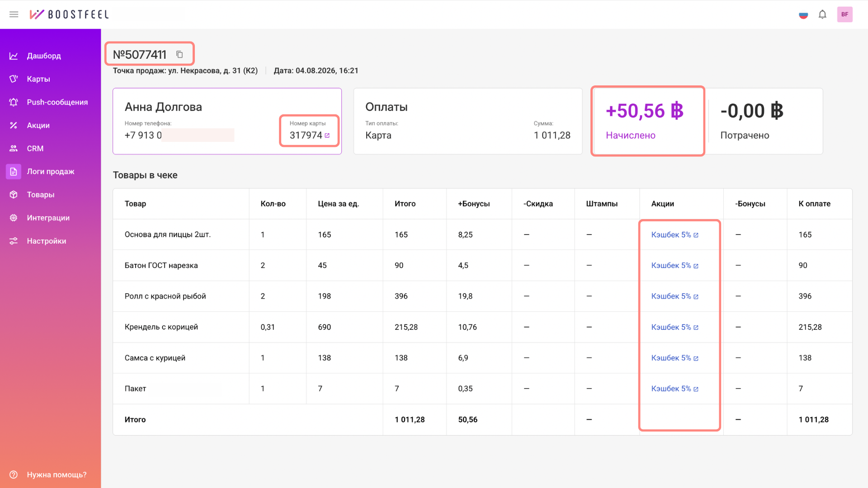
Task: Click the Точка продаж address text
Action: coord(185,70)
